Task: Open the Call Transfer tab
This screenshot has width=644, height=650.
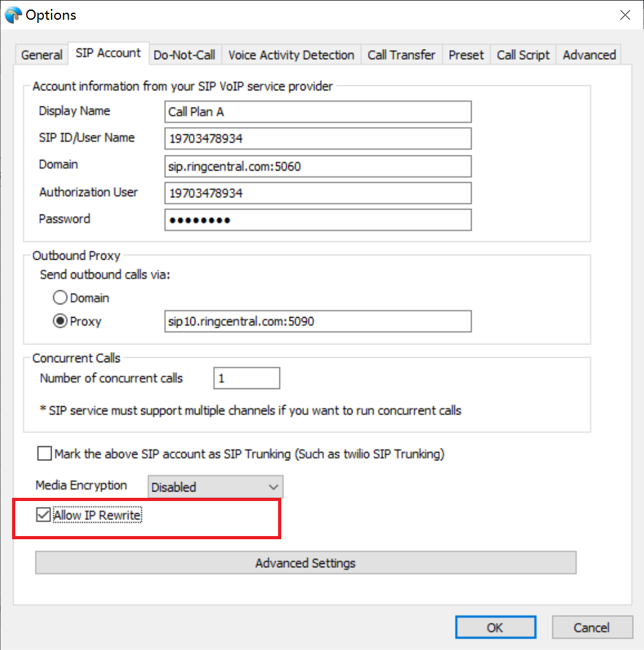Action: tap(401, 55)
